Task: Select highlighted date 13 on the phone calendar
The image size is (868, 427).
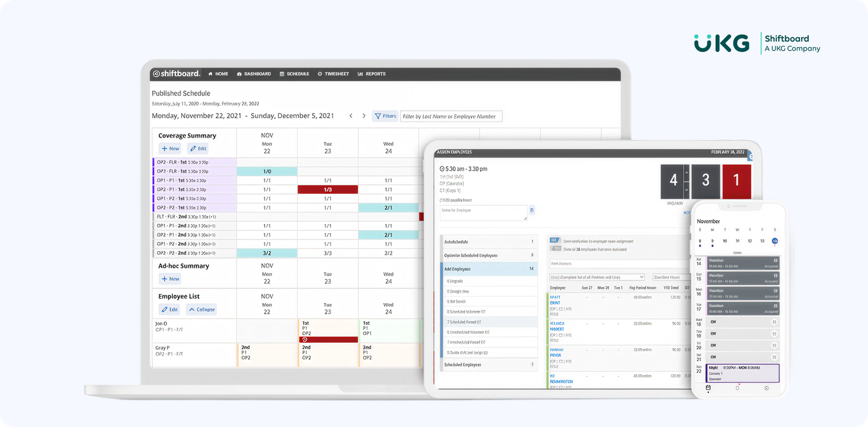Action: (x=775, y=241)
